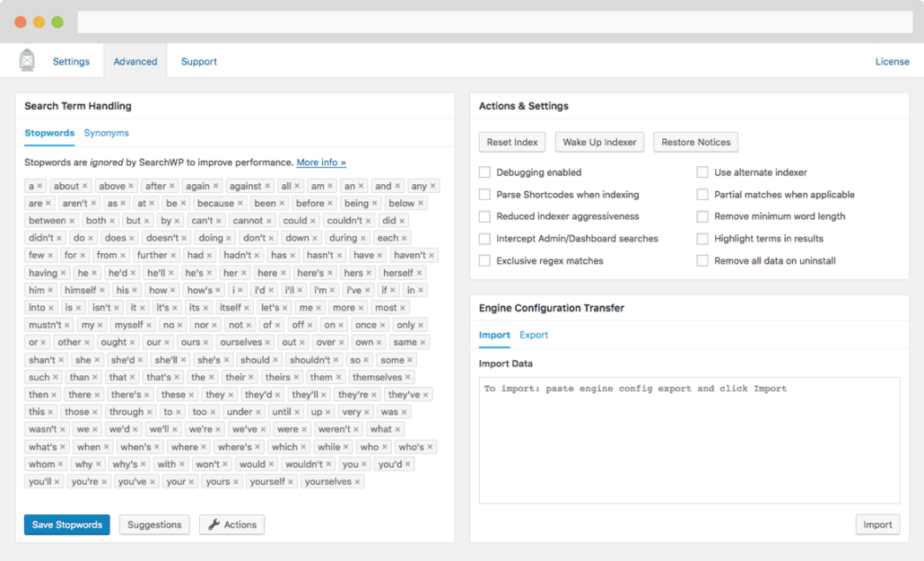Delete the 'further' stopword x icon
Screen dimensions: 924x561
point(173,256)
